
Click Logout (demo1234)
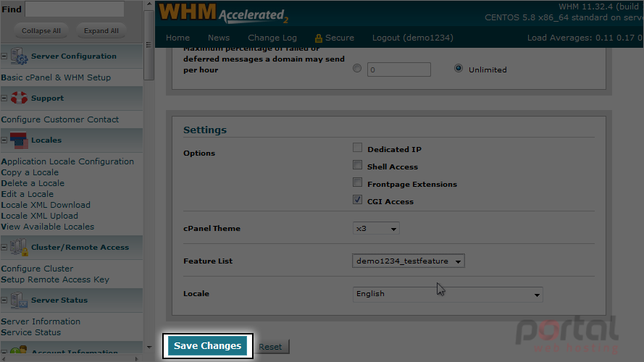pyautogui.click(x=413, y=38)
